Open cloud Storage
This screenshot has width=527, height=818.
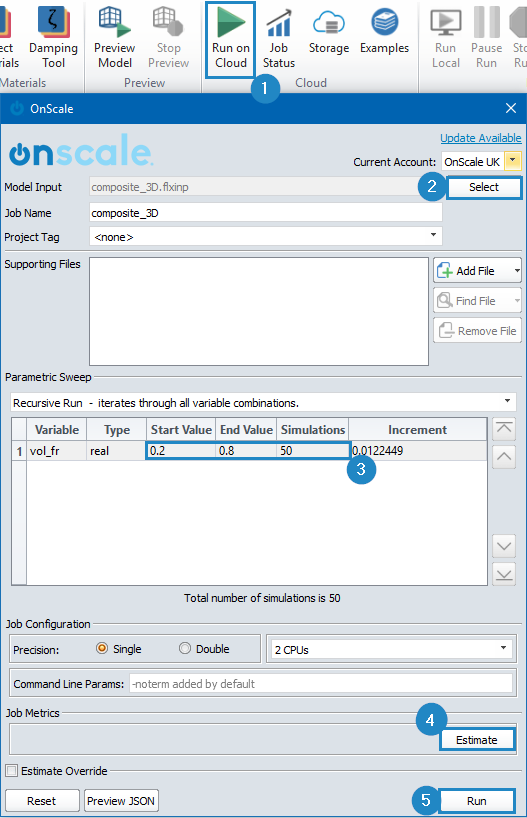pos(329,32)
